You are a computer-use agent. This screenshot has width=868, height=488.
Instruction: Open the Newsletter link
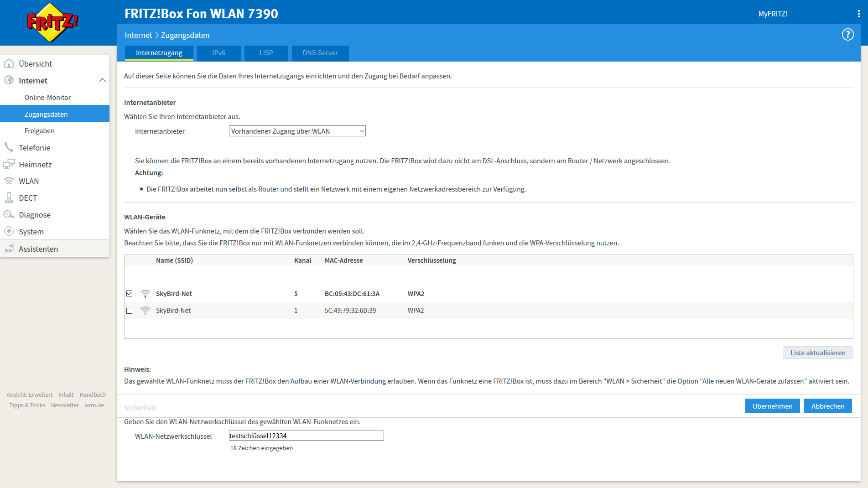(65, 405)
